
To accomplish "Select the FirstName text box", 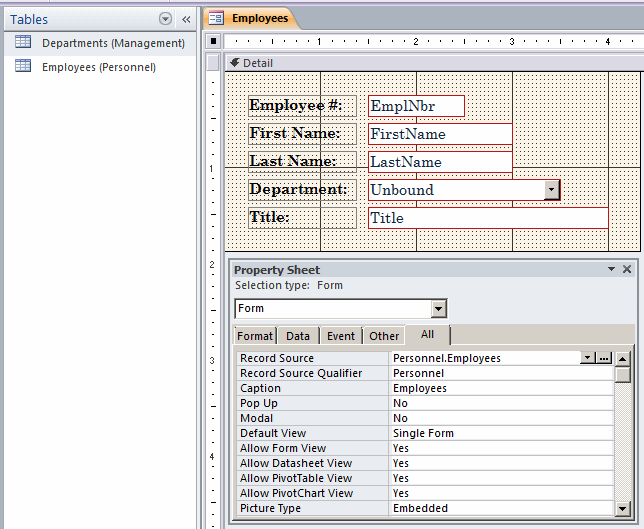I will (440, 134).
